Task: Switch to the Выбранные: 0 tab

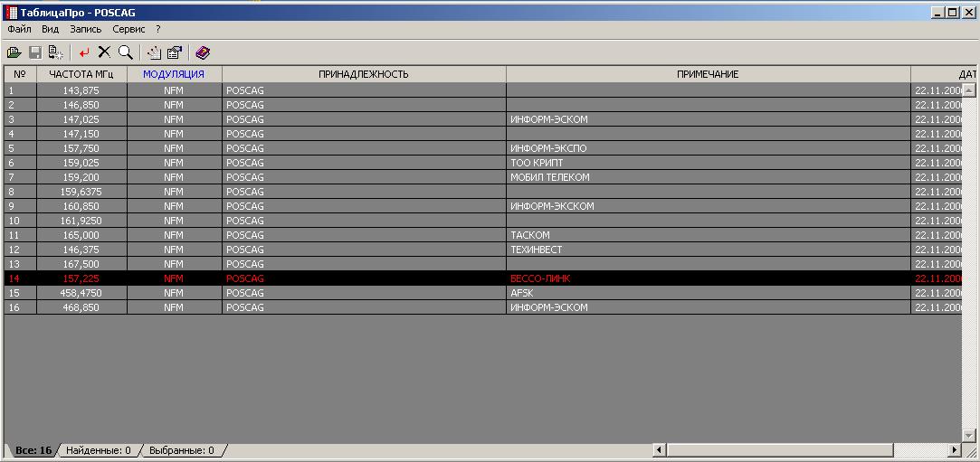Action: tap(181, 450)
